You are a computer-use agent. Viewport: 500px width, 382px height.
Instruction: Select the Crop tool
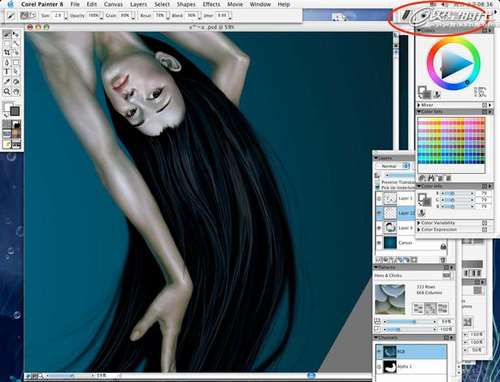[7, 53]
